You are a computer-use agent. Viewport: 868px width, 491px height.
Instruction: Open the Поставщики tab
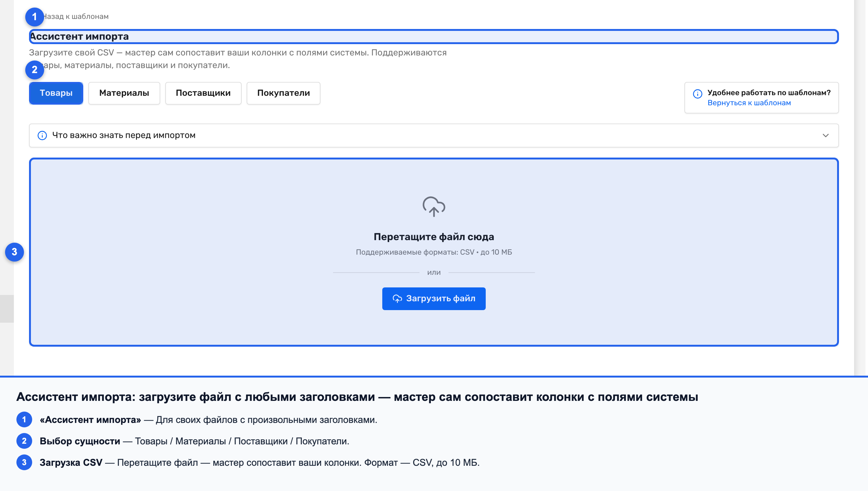pos(203,93)
